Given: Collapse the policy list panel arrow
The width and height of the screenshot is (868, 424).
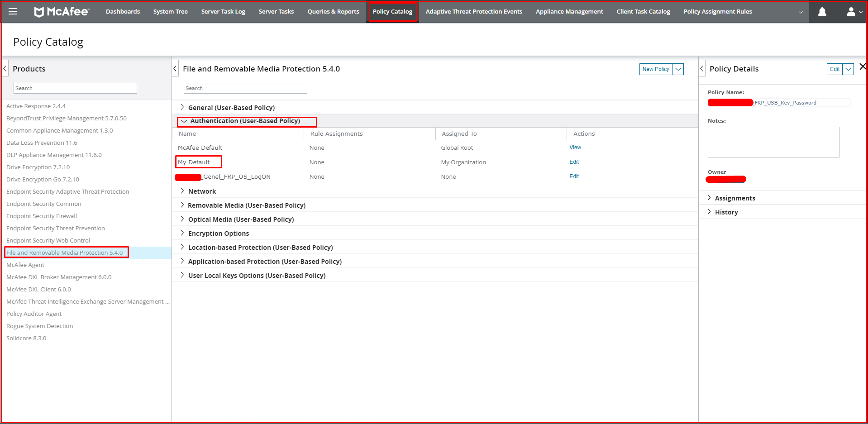Looking at the screenshot, I should 175,69.
